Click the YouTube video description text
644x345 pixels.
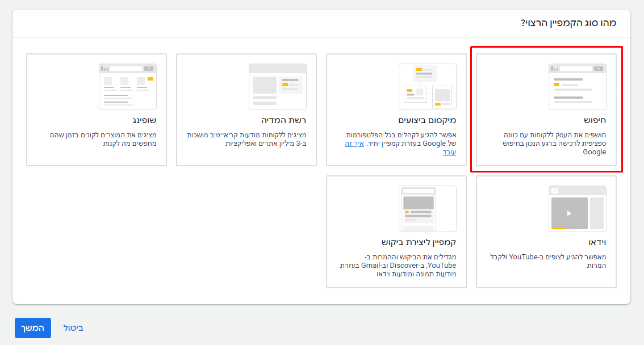point(548,261)
